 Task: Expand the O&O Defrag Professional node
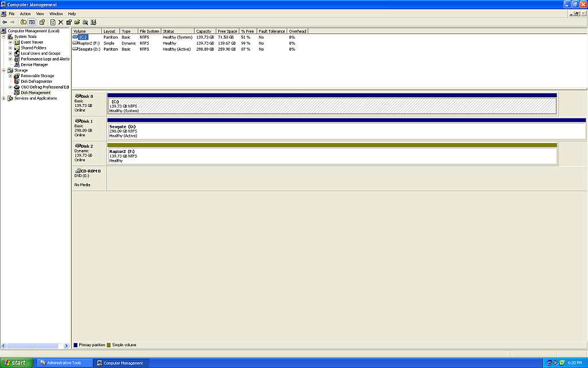(x=10, y=87)
